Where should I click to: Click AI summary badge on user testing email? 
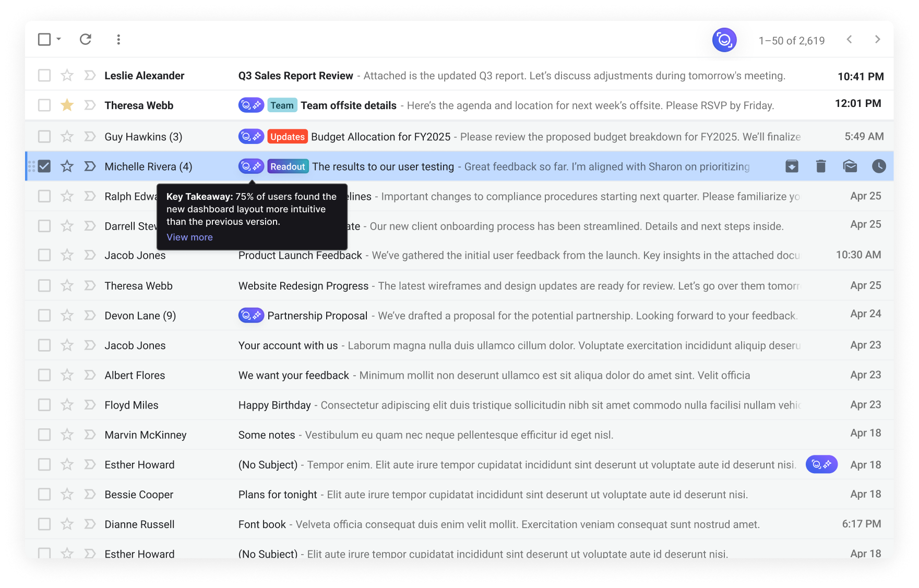(251, 166)
